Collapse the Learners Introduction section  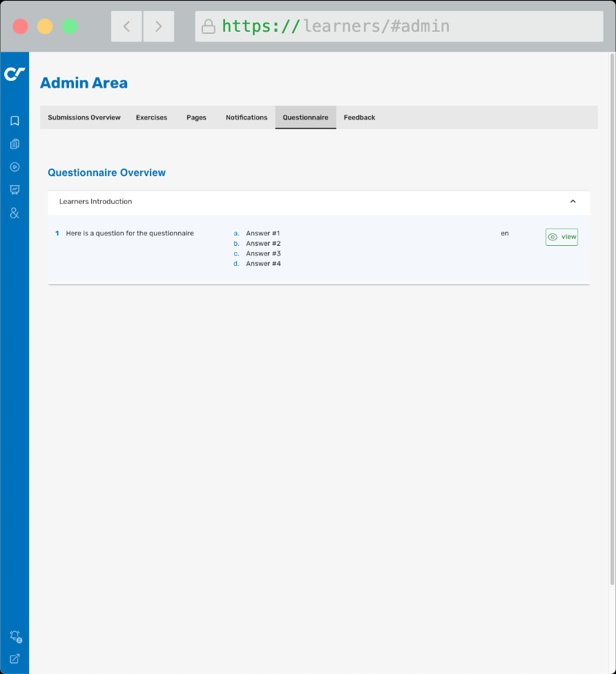tap(572, 201)
